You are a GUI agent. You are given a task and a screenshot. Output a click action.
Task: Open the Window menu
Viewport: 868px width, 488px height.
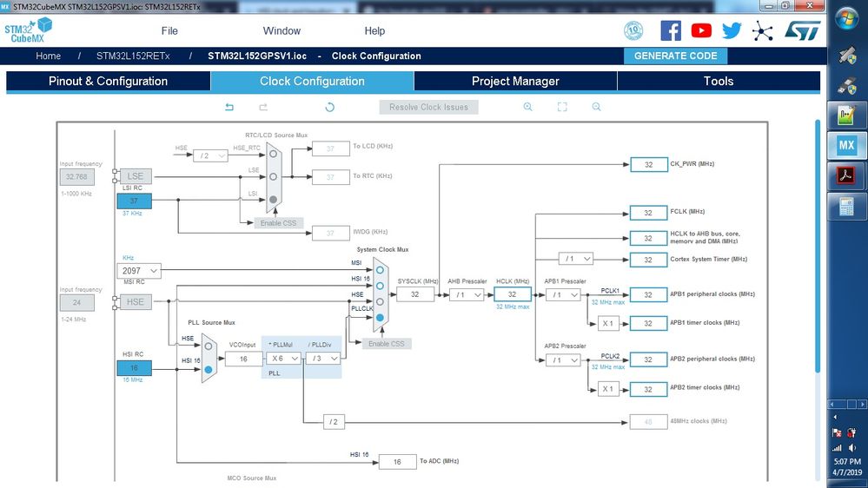282,31
